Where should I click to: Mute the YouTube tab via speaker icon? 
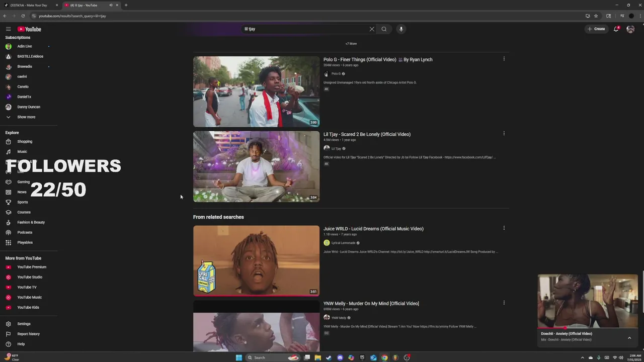pyautogui.click(x=111, y=5)
